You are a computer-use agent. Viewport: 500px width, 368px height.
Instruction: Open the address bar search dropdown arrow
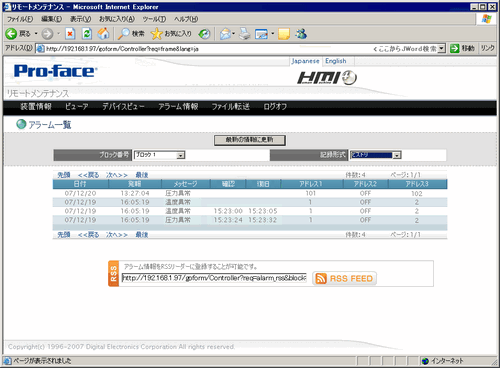point(441,49)
